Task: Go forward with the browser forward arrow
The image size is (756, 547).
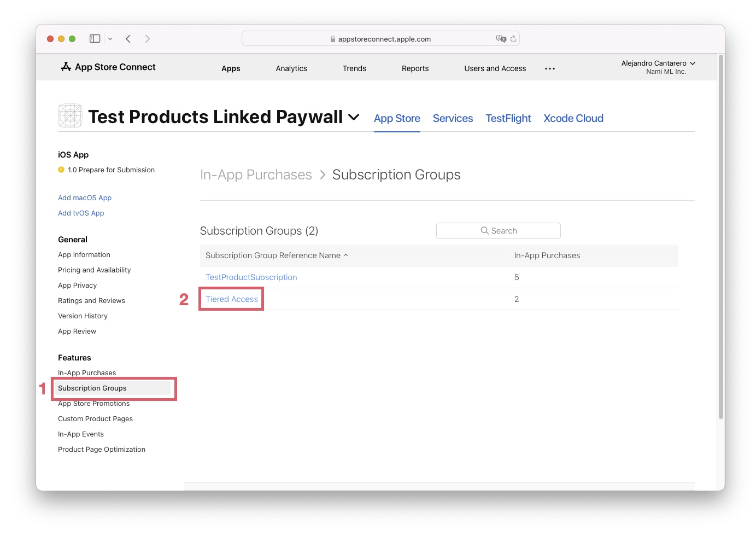Action: click(148, 39)
